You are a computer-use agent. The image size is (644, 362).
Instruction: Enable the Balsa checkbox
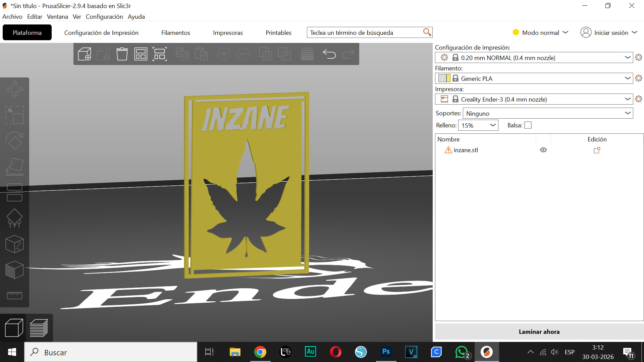coord(528,125)
